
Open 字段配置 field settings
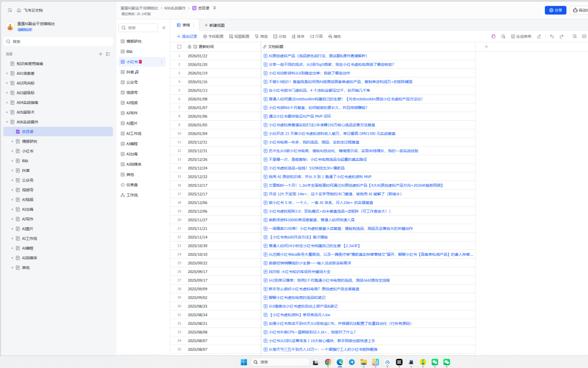click(212, 36)
